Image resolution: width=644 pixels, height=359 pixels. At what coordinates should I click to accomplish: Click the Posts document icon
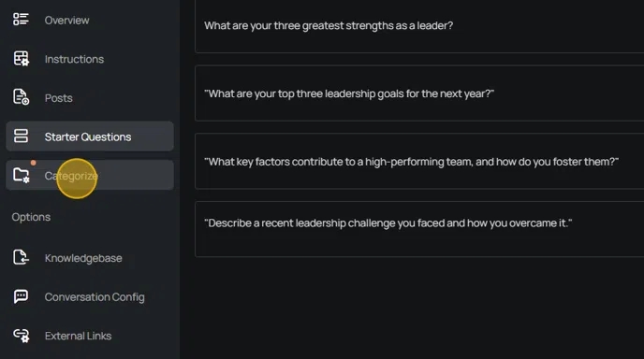pyautogui.click(x=21, y=97)
